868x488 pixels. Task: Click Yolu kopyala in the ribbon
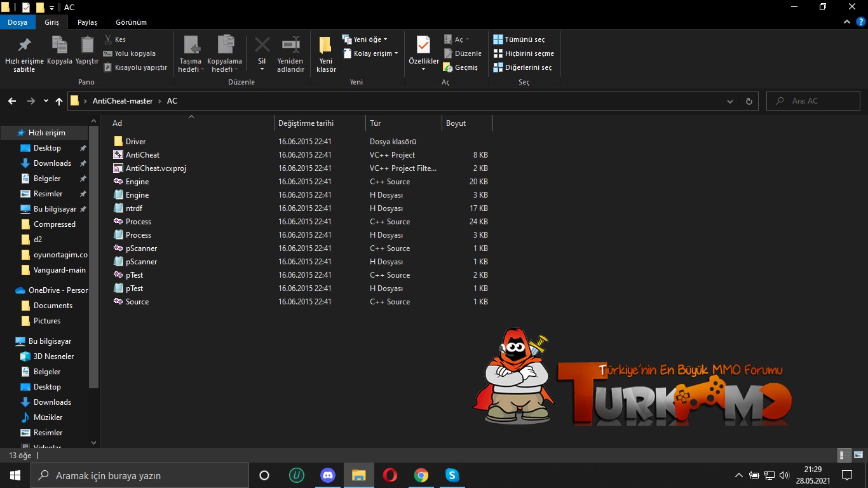pyautogui.click(x=129, y=53)
